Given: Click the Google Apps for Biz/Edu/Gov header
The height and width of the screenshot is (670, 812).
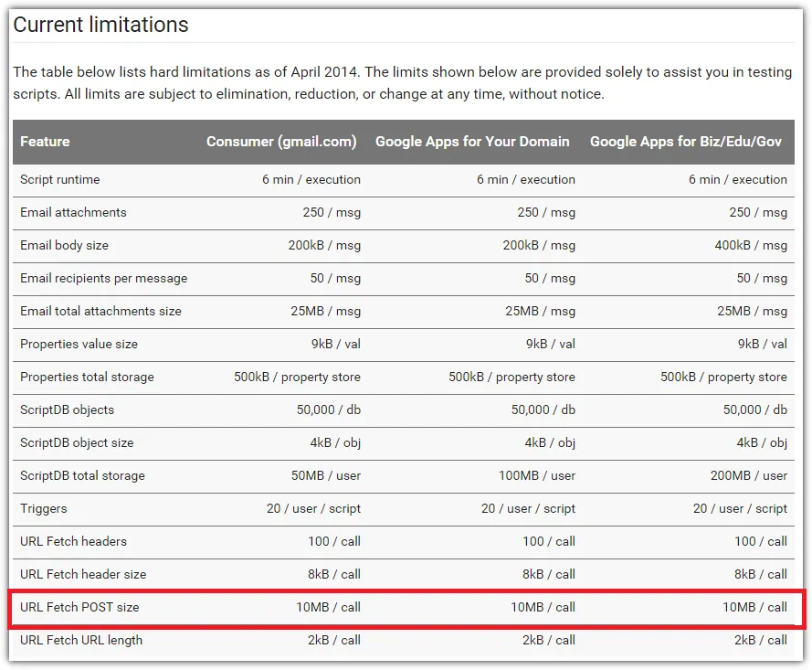Looking at the screenshot, I should 686,142.
